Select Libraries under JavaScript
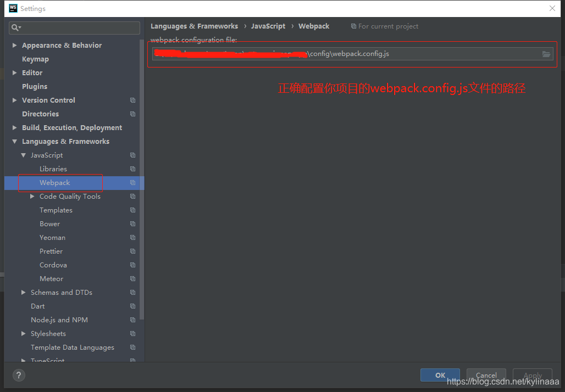The width and height of the screenshot is (565, 392). pyautogui.click(x=53, y=169)
